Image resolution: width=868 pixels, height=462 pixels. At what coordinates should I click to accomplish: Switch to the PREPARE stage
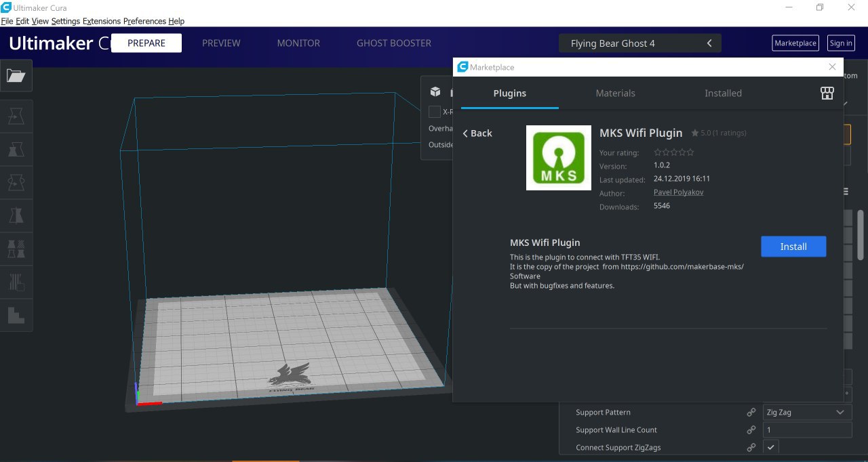(146, 43)
